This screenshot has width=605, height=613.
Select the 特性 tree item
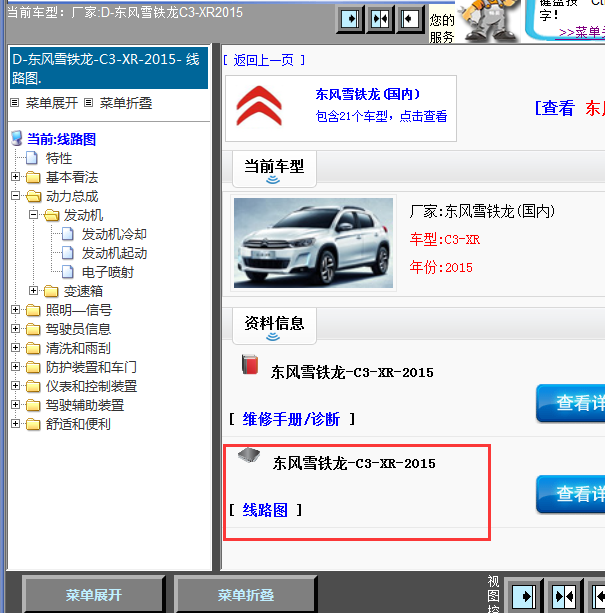[59, 158]
